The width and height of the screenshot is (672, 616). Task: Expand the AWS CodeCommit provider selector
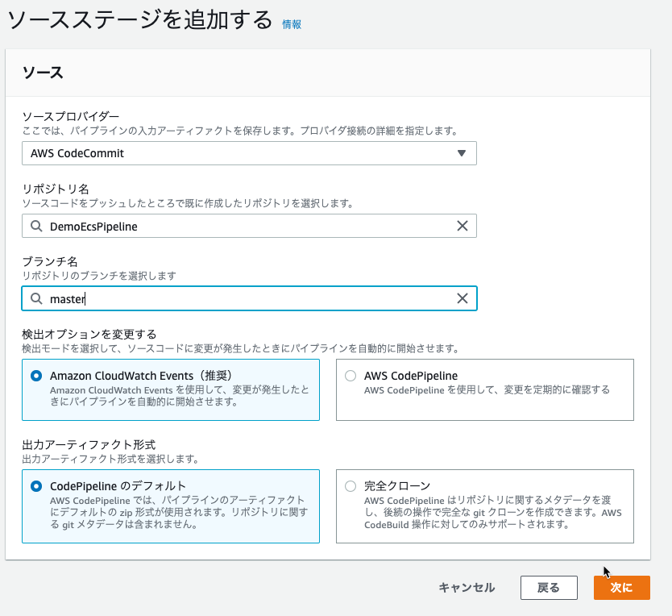point(249,153)
